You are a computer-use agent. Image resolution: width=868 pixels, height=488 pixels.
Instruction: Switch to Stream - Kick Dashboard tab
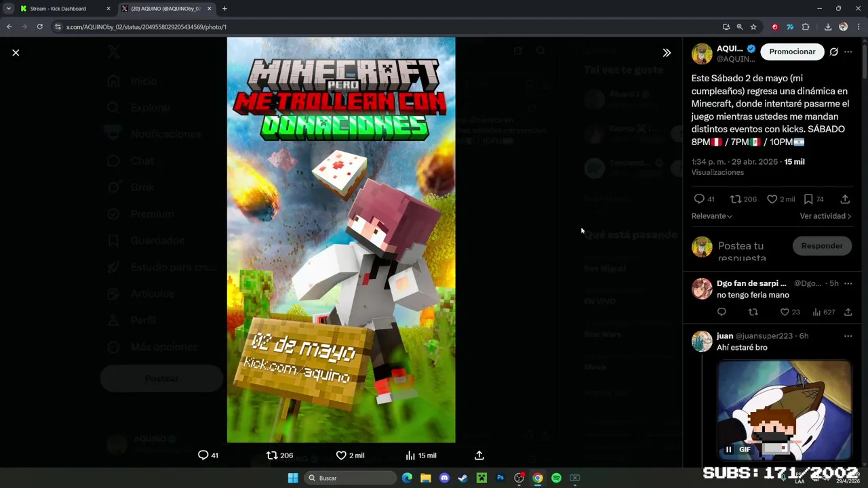coord(65,9)
